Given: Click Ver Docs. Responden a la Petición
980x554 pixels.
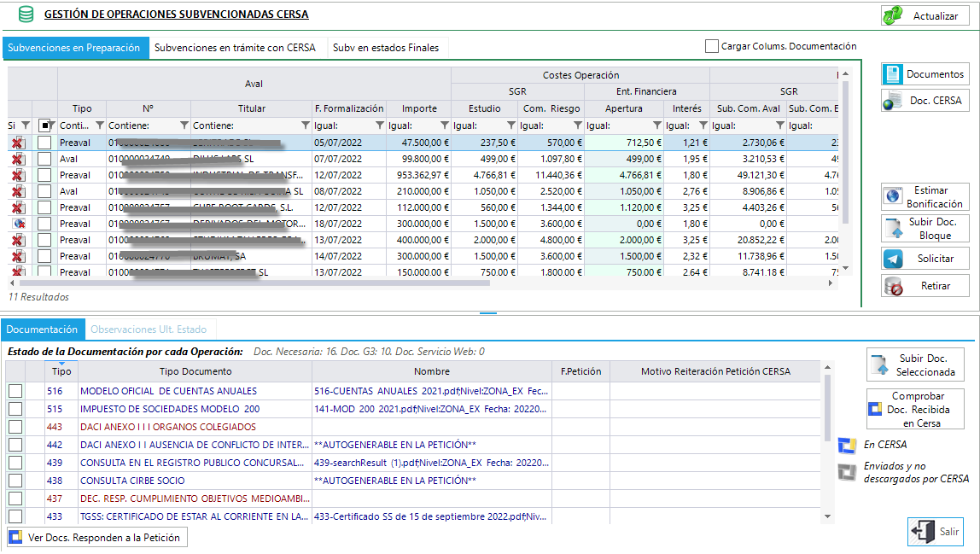Looking at the screenshot, I should [96, 537].
